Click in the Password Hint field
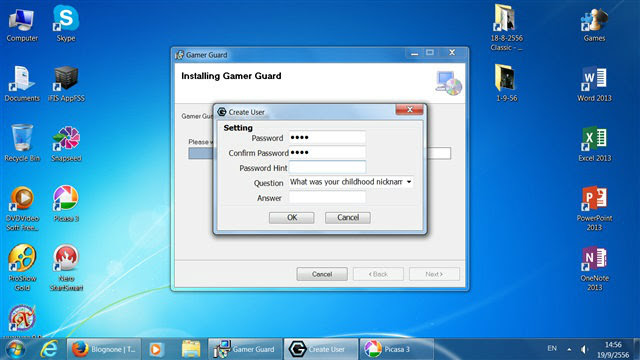640x360 pixels. point(327,167)
